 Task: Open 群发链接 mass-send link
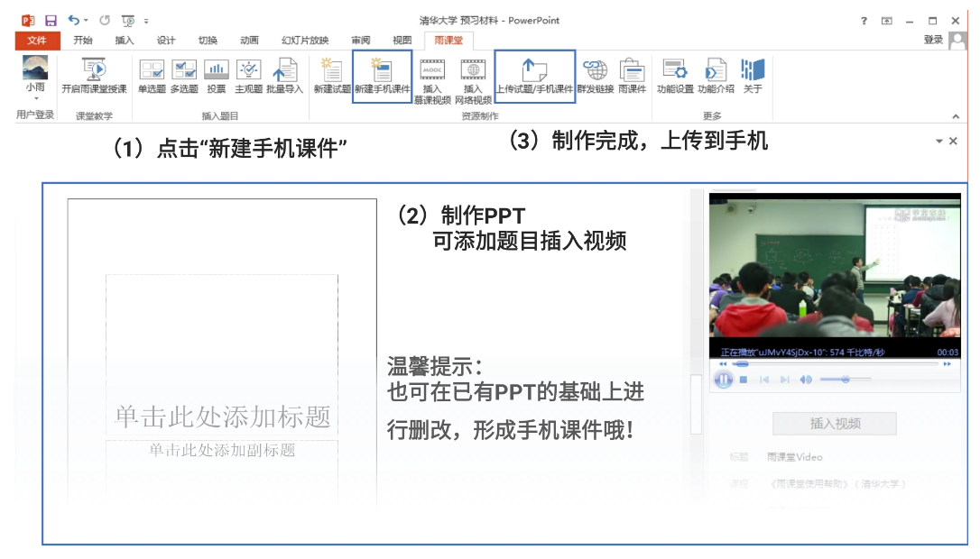click(595, 76)
